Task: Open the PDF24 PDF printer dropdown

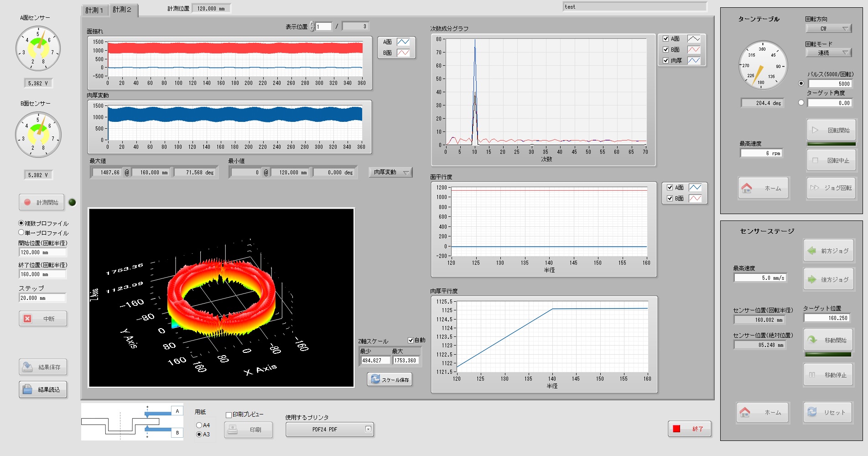Action: click(329, 430)
